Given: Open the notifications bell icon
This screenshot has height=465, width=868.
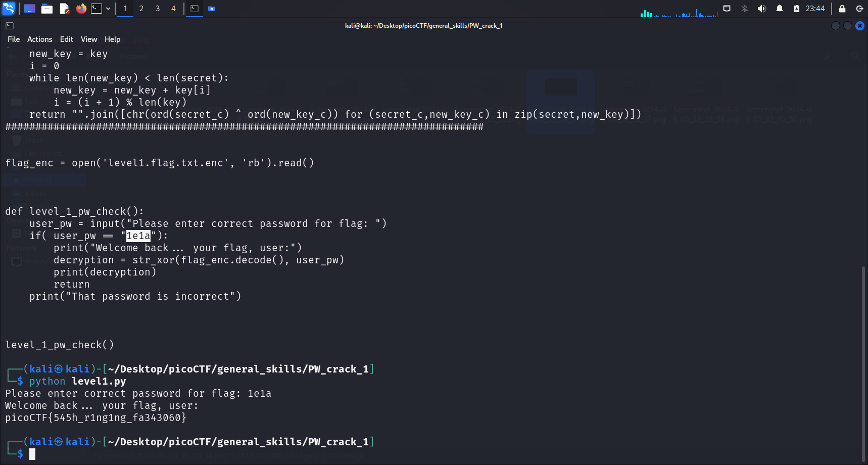Looking at the screenshot, I should 779,9.
